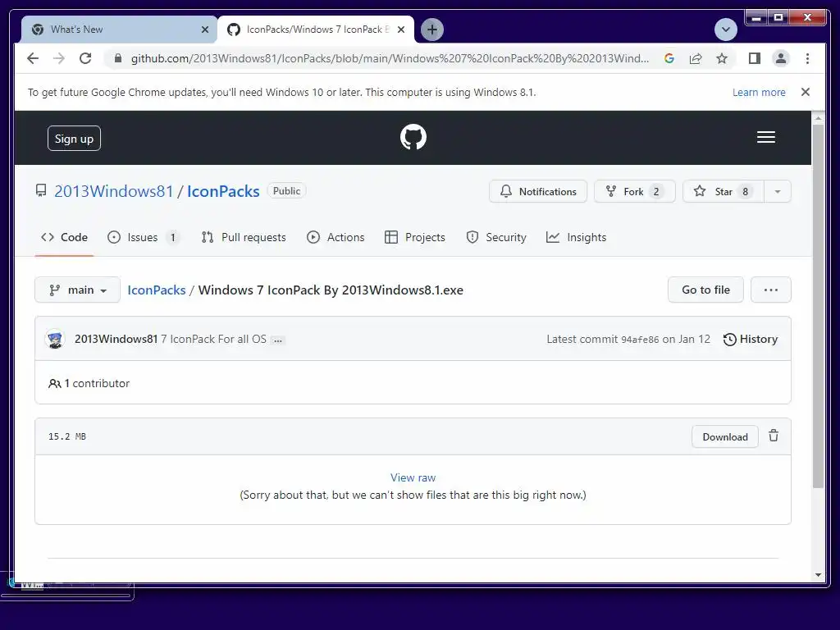Click the GitHub Octocat logo in header
This screenshot has width=840, height=630.
[x=413, y=137]
